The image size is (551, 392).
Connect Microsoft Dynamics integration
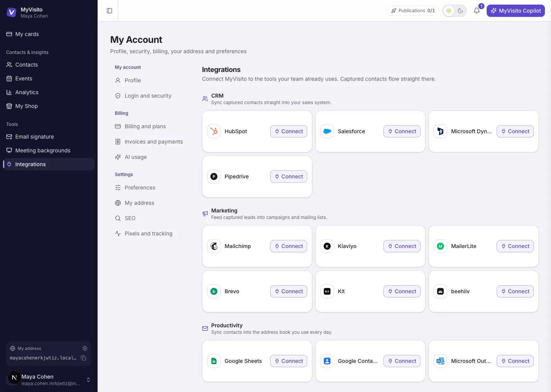tap(515, 131)
